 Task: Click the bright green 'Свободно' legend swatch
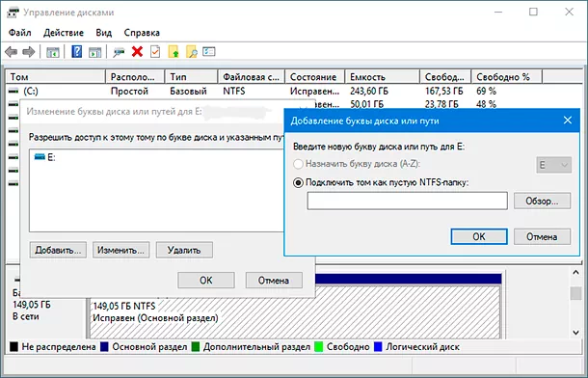coord(319,347)
